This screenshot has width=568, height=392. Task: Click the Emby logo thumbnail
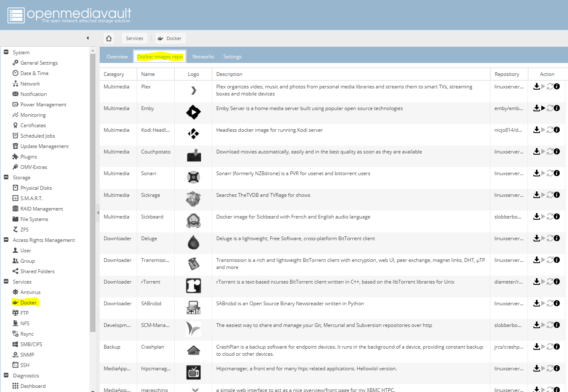(x=193, y=112)
